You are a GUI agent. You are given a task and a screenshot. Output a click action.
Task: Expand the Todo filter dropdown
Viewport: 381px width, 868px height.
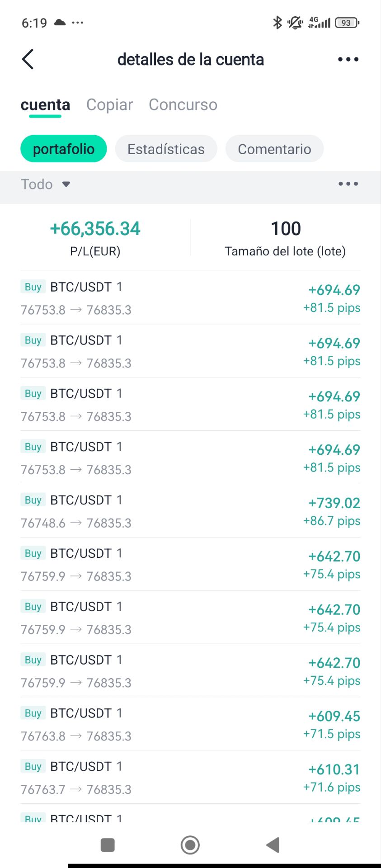tap(46, 184)
